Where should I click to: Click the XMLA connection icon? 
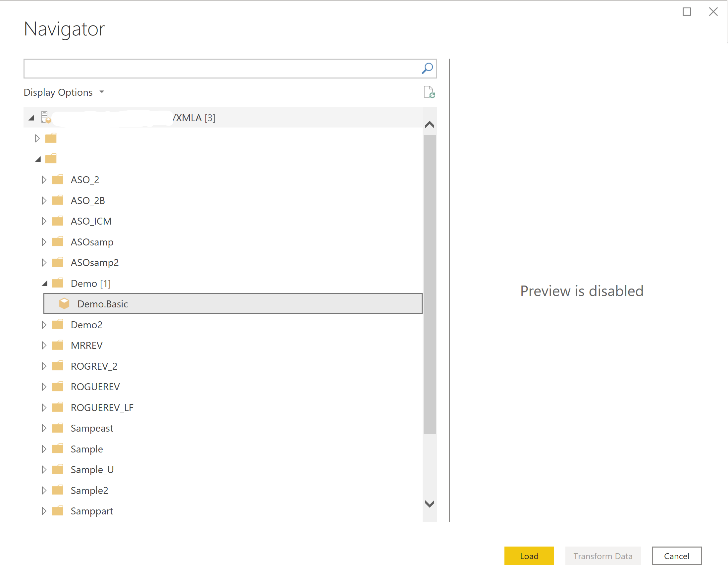(46, 117)
